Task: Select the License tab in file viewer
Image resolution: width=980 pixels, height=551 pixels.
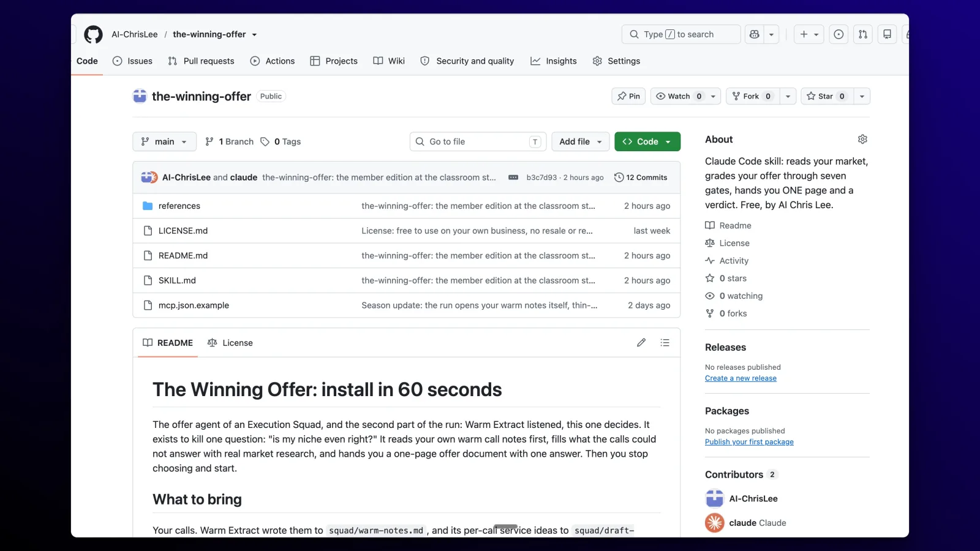Action: coord(230,343)
